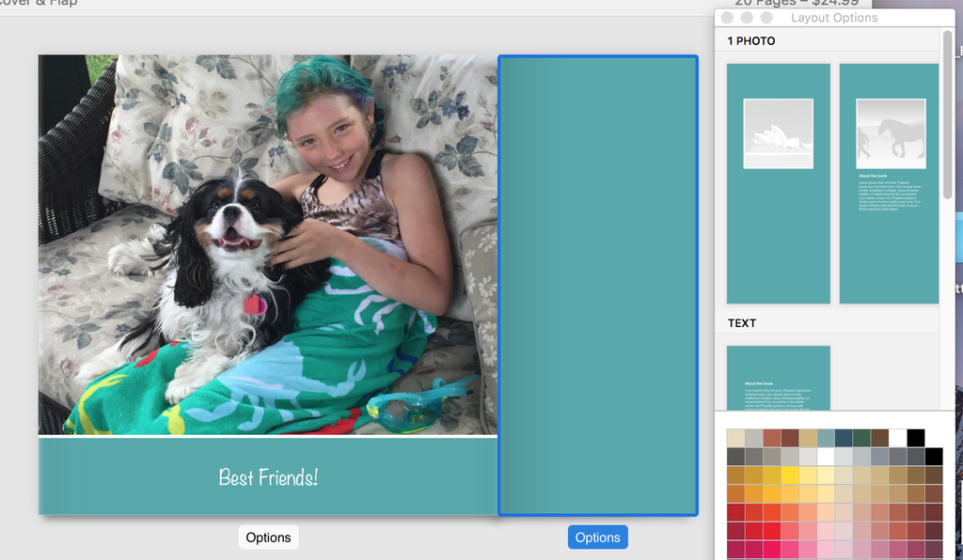Click the Options button under the cover photo

click(x=268, y=537)
